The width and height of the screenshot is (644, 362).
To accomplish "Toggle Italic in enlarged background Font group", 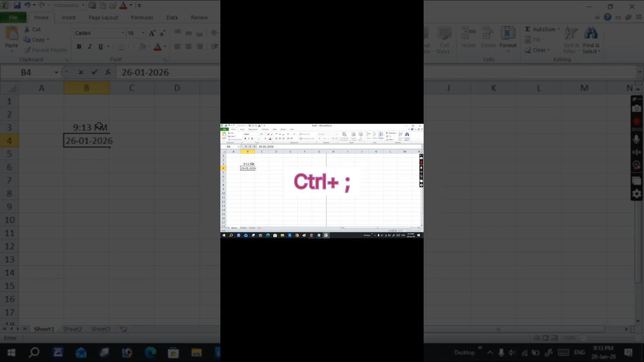I will (90, 47).
